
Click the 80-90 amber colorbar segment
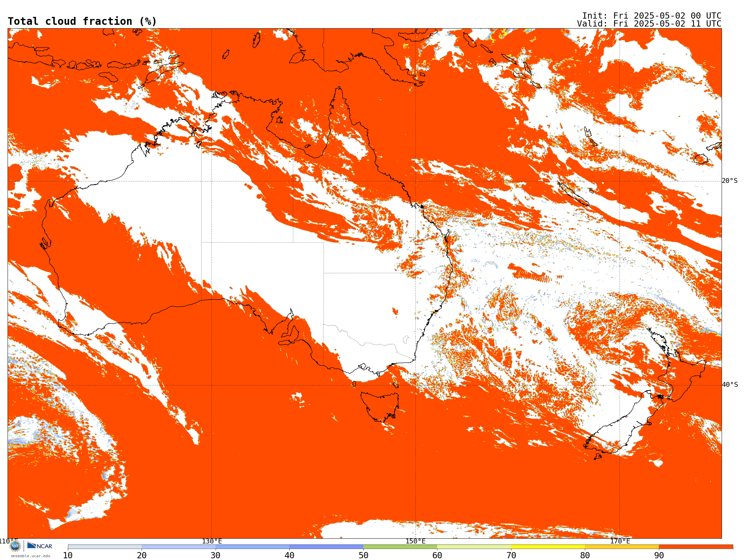pos(622,547)
